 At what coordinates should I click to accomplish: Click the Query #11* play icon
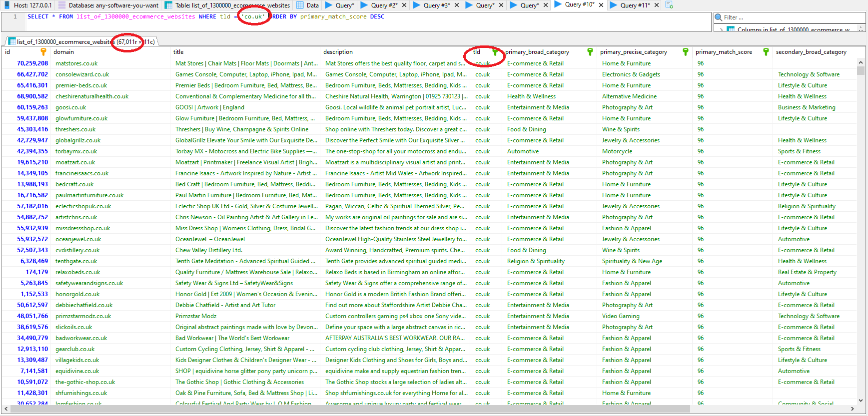pyautogui.click(x=614, y=5)
